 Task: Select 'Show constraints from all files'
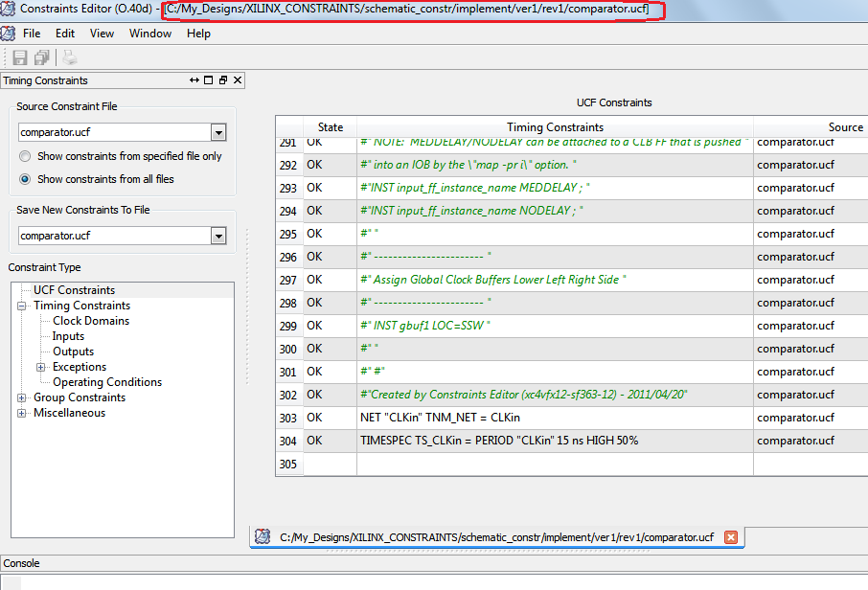click(27, 178)
